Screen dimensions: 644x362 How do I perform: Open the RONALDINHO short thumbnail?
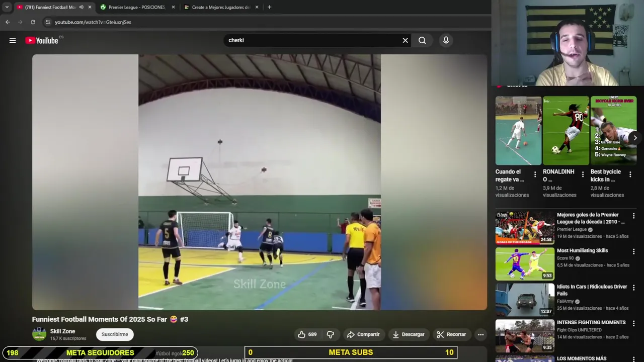click(x=566, y=131)
